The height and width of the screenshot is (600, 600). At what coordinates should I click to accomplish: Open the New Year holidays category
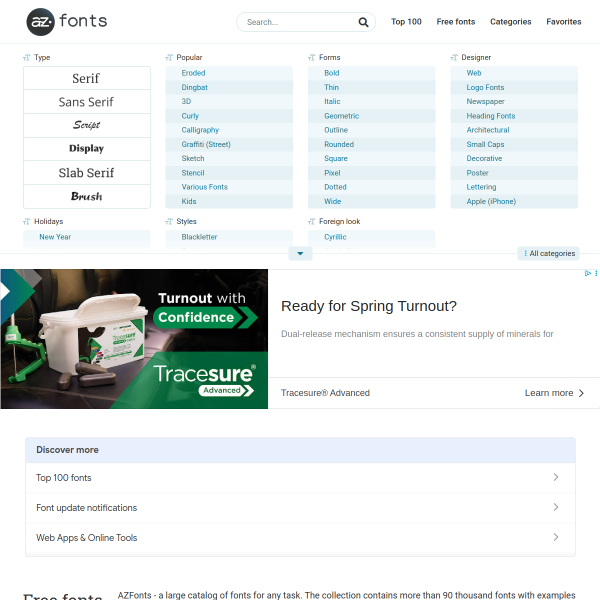click(86, 237)
